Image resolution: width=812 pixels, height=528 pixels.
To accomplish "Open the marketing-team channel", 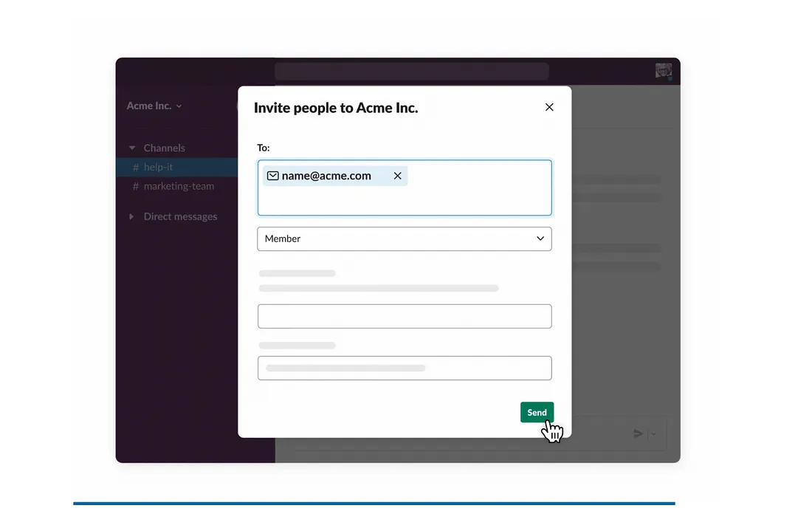I will click(x=177, y=186).
